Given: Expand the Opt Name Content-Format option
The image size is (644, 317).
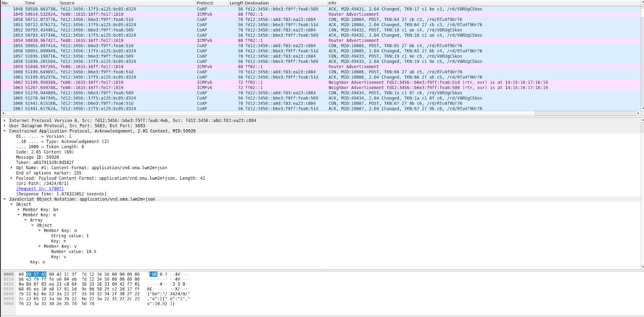Looking at the screenshot, I should [x=11, y=168].
